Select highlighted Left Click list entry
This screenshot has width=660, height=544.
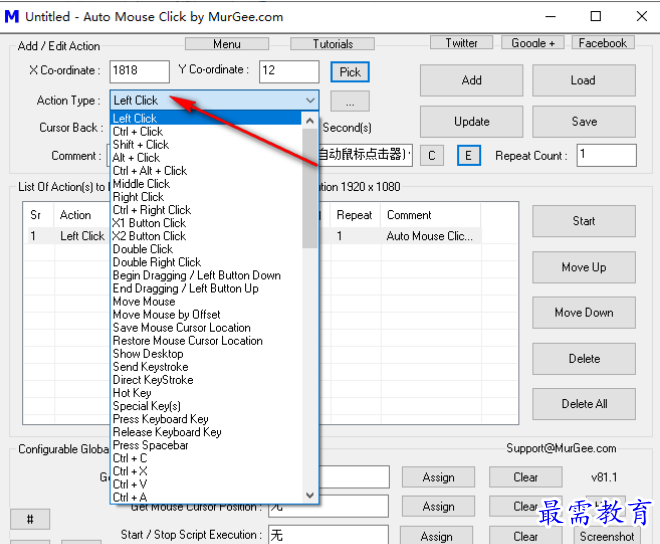[206, 118]
